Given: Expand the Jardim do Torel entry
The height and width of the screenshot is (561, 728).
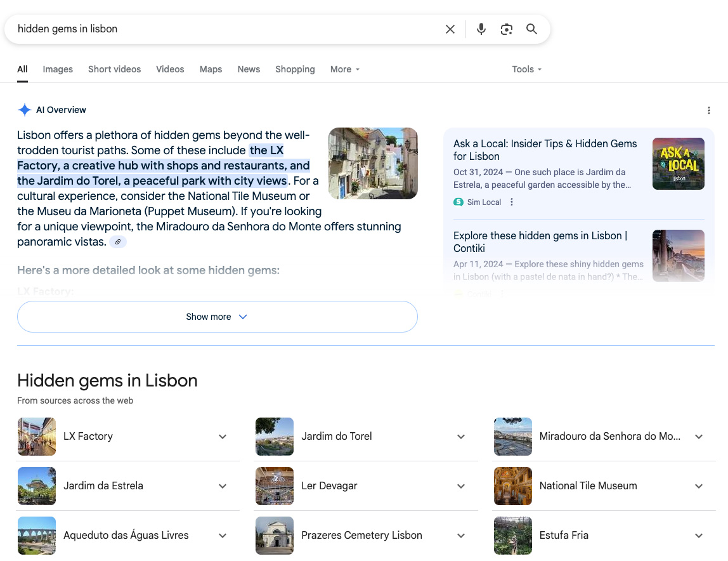Looking at the screenshot, I should coord(461,437).
